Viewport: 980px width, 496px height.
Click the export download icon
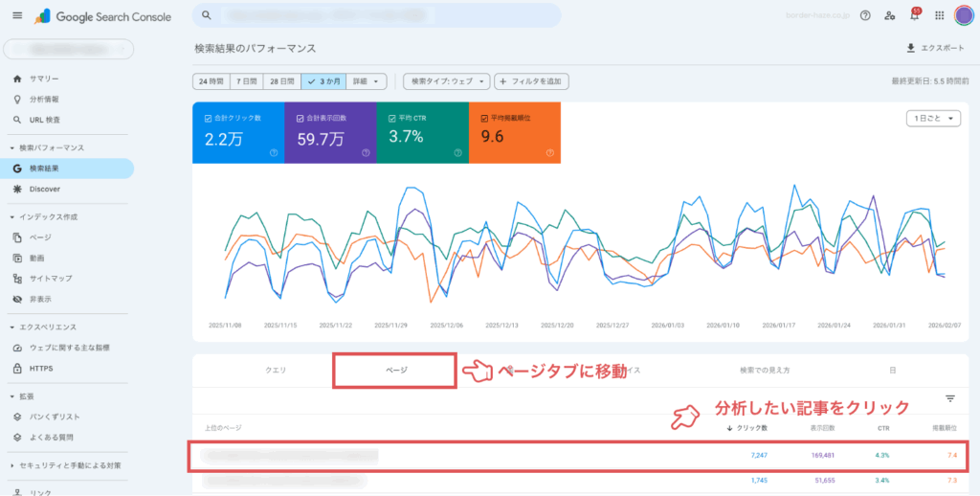pos(911,48)
